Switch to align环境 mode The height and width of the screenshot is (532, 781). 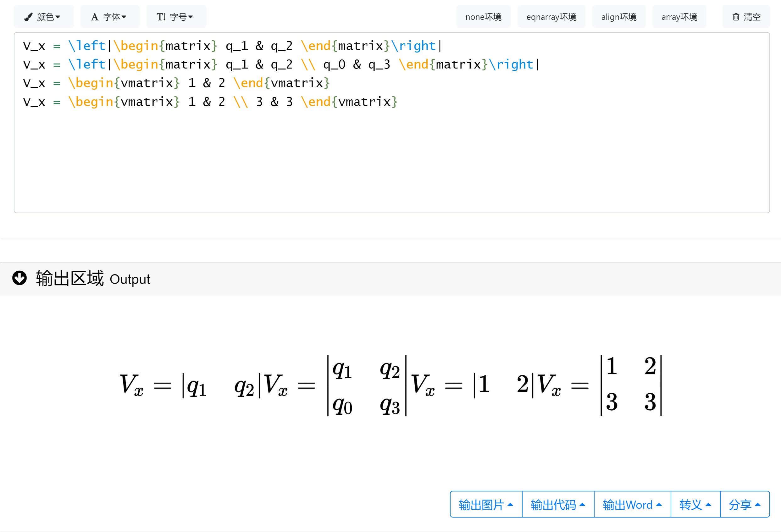pyautogui.click(x=619, y=16)
